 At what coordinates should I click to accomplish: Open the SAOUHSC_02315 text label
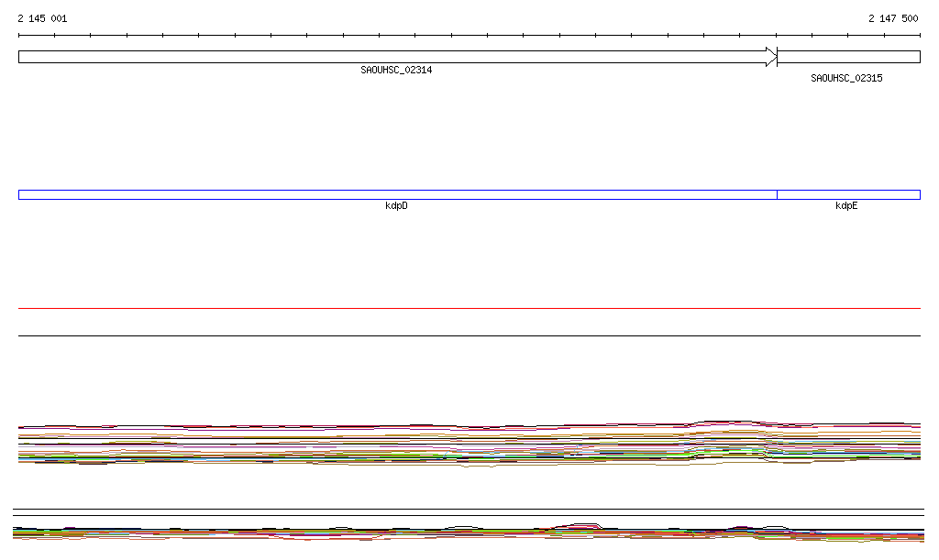[846, 79]
